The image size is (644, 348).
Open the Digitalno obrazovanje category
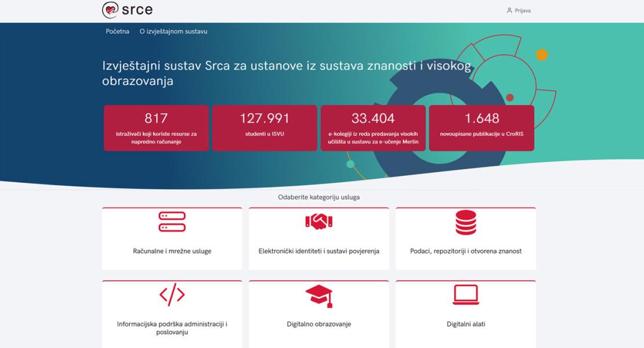[319, 324]
